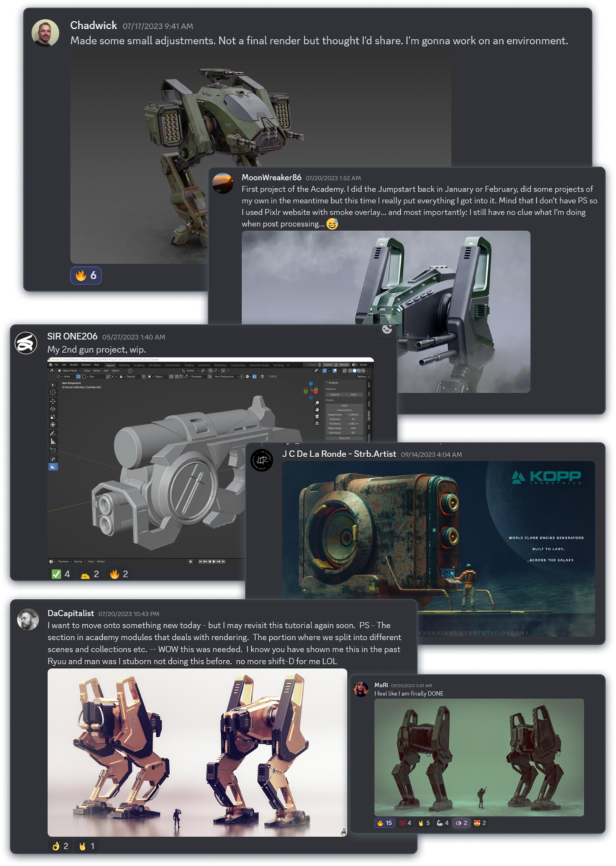Viewport: 616px width, 866px height.
Task: Open the Edit menu in Blender
Action: [64, 365]
